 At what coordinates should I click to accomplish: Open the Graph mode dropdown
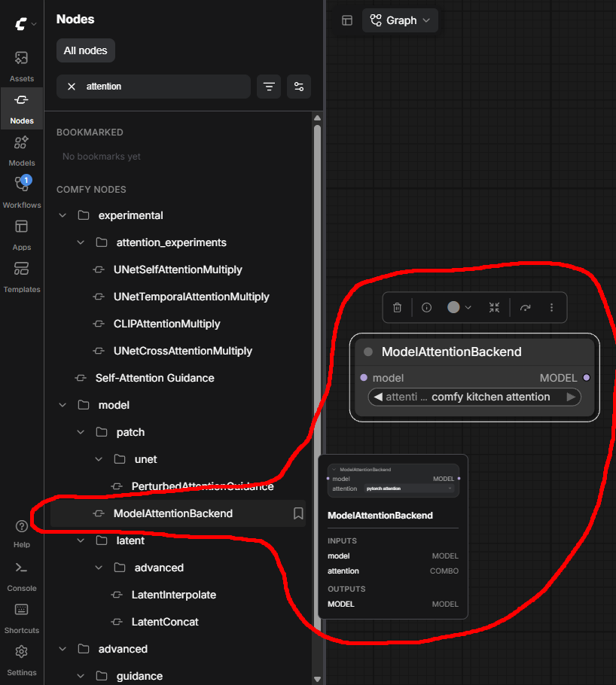400,20
